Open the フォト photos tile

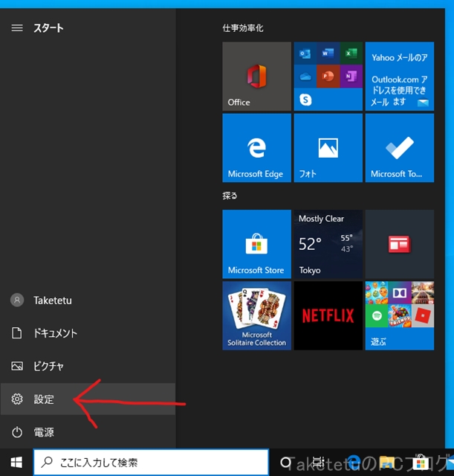(328, 148)
